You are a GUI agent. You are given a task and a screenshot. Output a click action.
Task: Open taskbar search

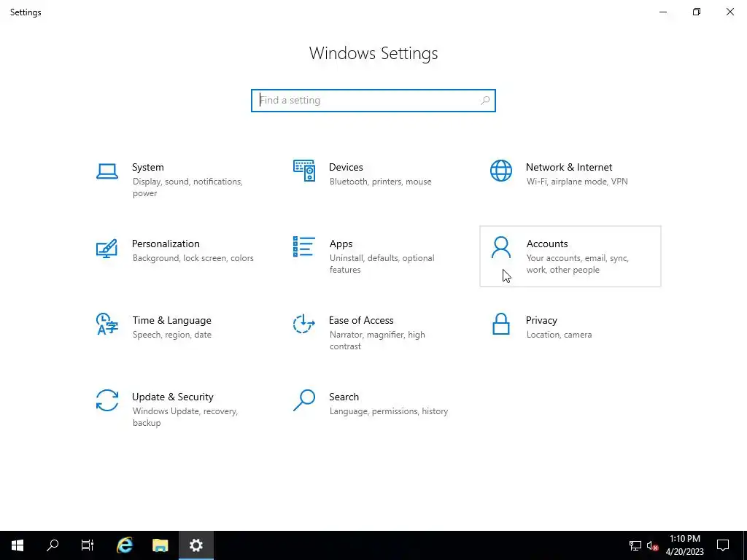coord(53,545)
